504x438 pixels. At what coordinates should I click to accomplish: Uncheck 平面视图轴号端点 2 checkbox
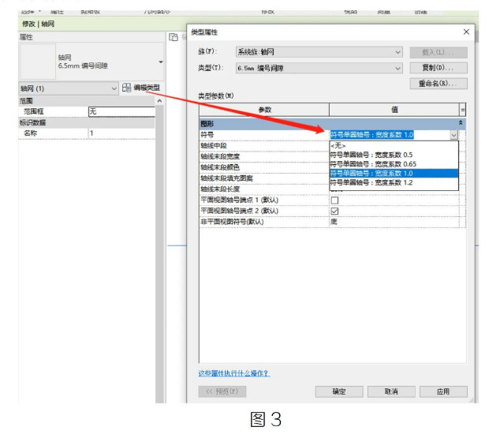coord(334,211)
